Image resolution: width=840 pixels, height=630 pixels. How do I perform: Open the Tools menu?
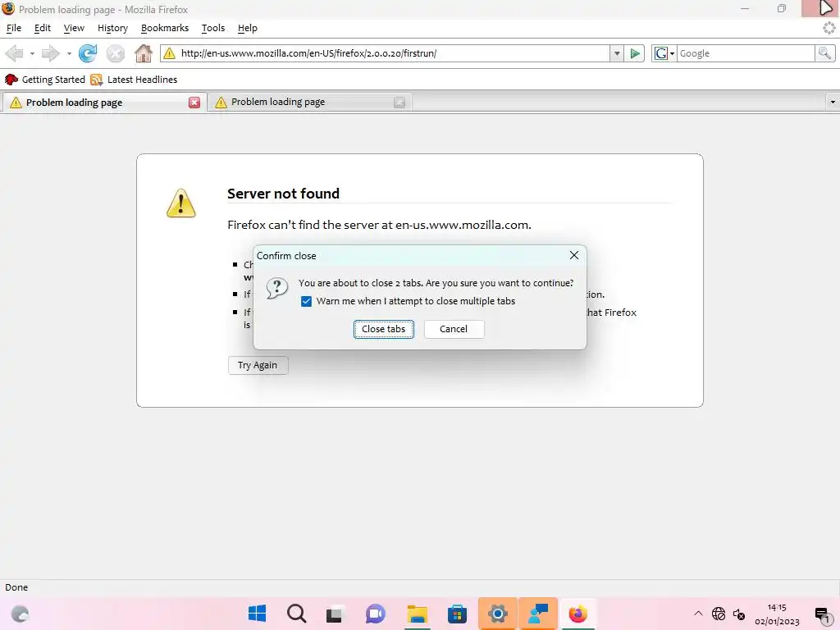click(x=212, y=28)
